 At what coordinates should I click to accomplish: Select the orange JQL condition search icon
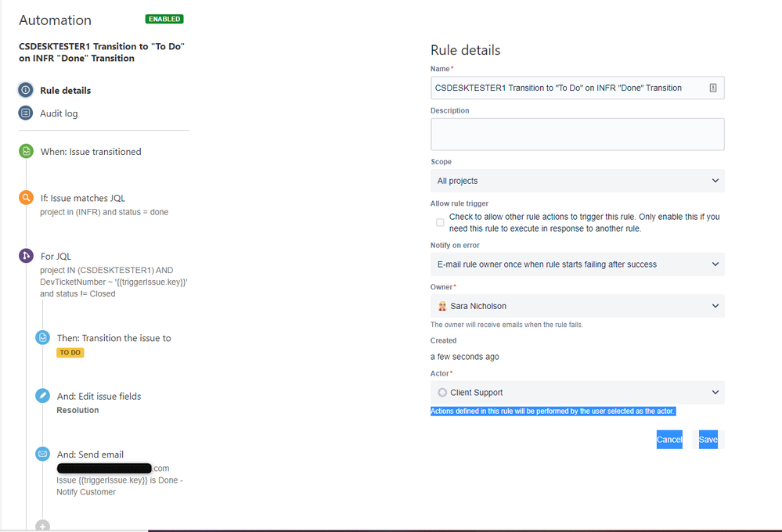(x=26, y=197)
